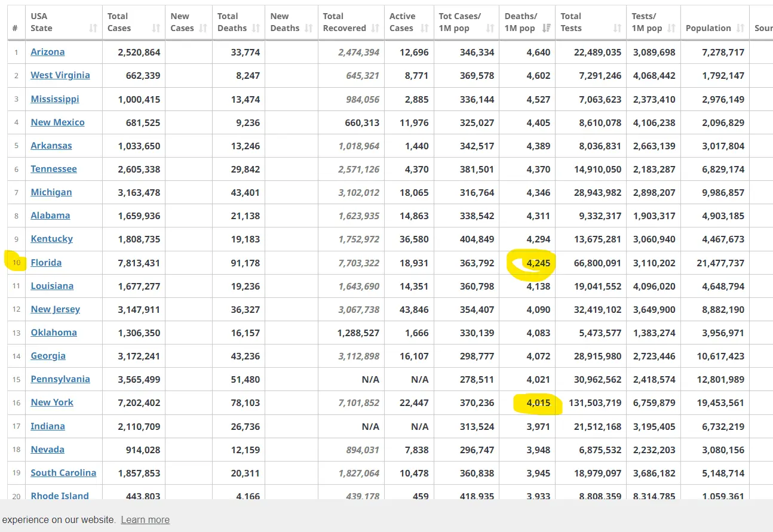Screen dimensions: 773x532
Task: Click the Total Deaths sort arrows
Action: coord(256,28)
